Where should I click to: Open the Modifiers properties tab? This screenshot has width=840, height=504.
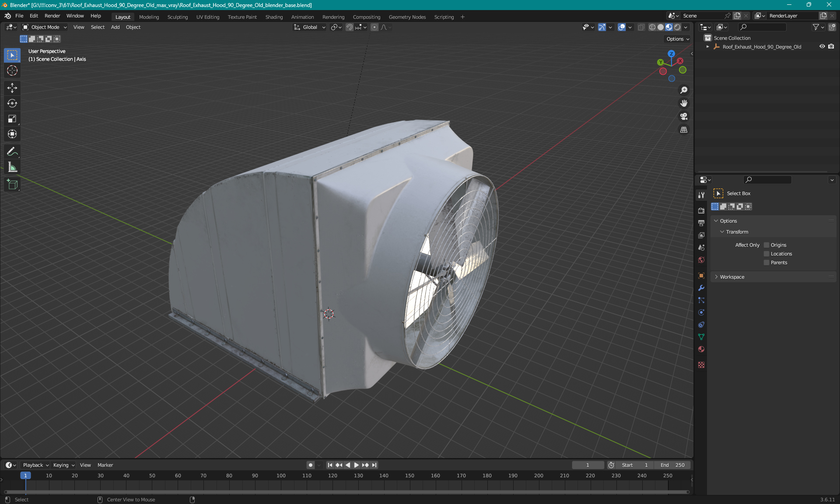pyautogui.click(x=701, y=288)
